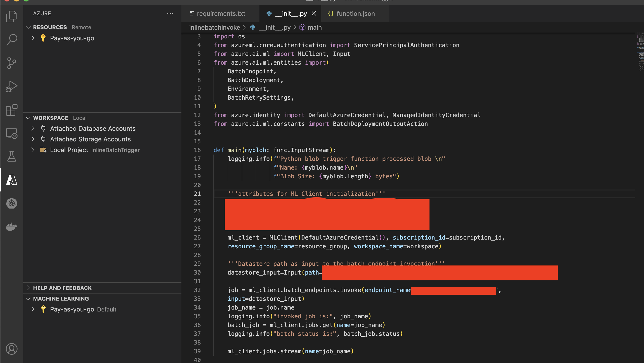Open the Explorer view in activity bar

click(11, 17)
